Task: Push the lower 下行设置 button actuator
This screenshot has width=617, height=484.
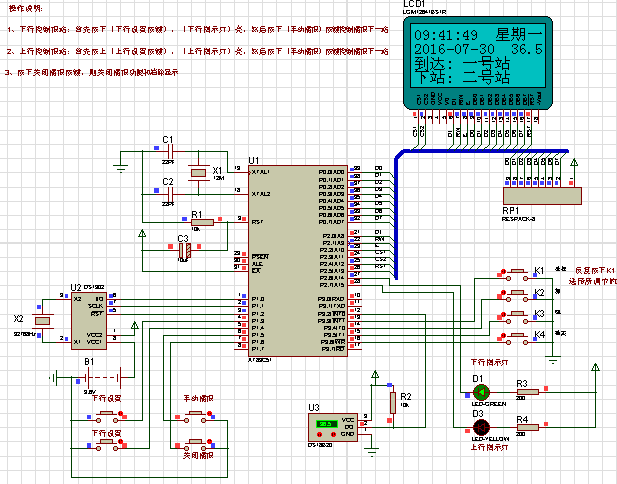Action: pyautogui.click(x=107, y=442)
